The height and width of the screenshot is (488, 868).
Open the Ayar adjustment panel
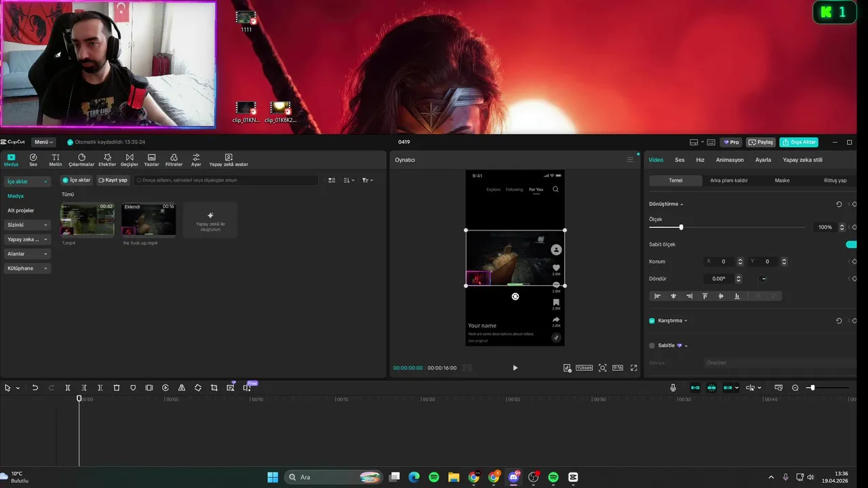196,160
